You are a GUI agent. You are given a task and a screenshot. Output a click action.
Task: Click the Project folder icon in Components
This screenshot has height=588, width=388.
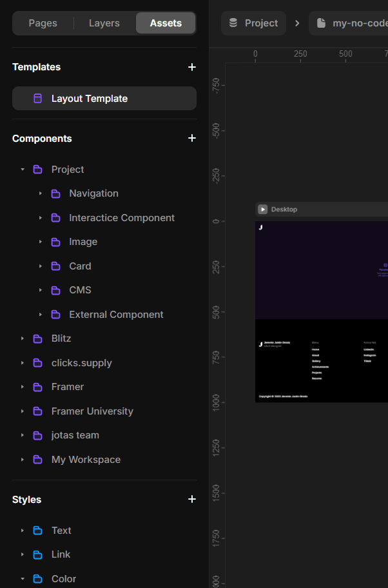coord(38,170)
